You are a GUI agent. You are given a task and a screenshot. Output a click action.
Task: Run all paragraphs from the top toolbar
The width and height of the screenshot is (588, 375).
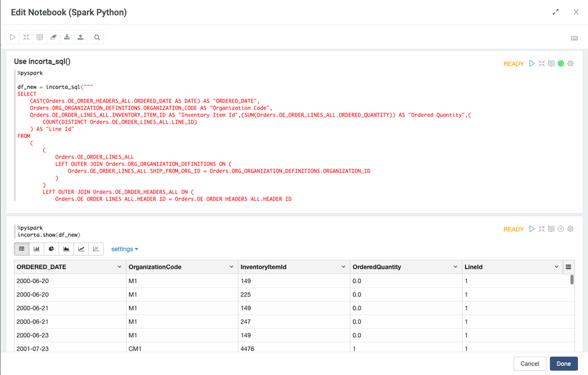pyautogui.click(x=12, y=37)
